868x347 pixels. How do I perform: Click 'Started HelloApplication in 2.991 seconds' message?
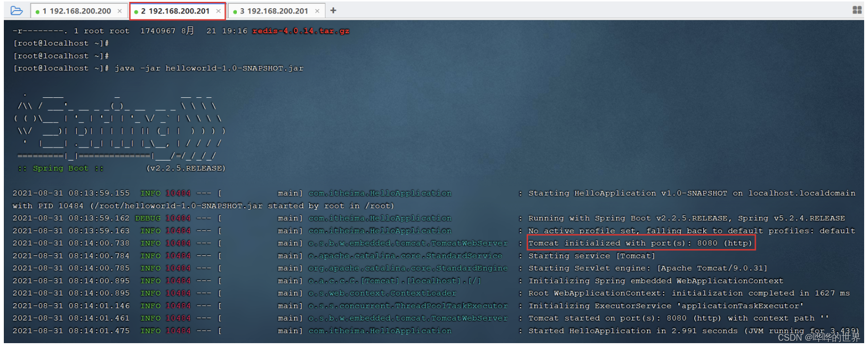(693, 331)
